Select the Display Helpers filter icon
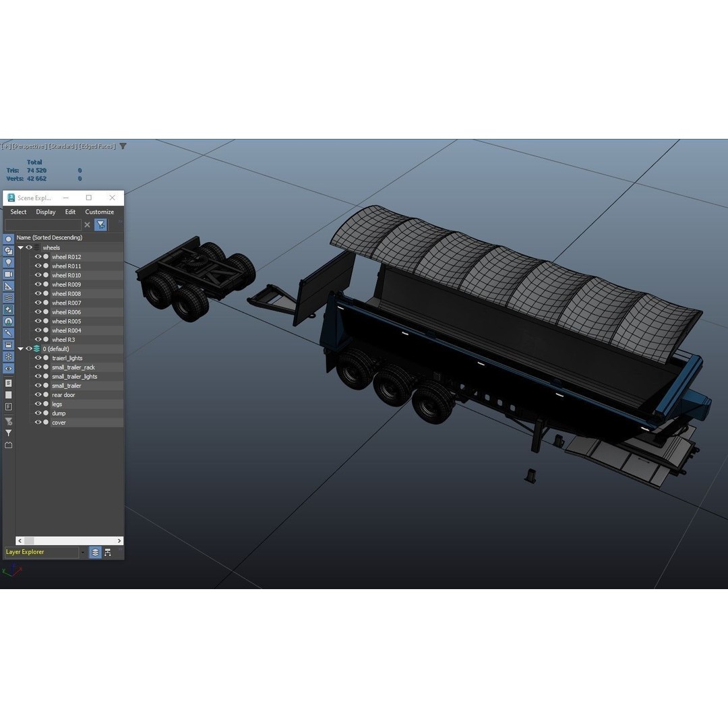 coord(8,285)
